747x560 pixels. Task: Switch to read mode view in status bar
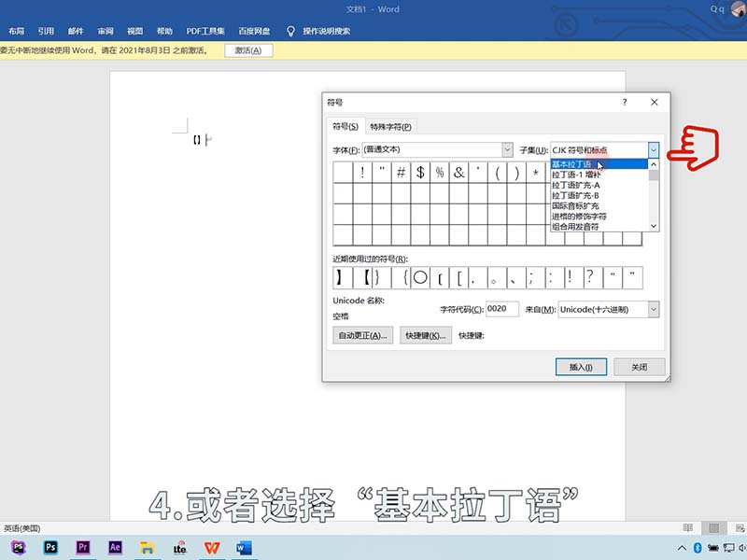point(688,527)
